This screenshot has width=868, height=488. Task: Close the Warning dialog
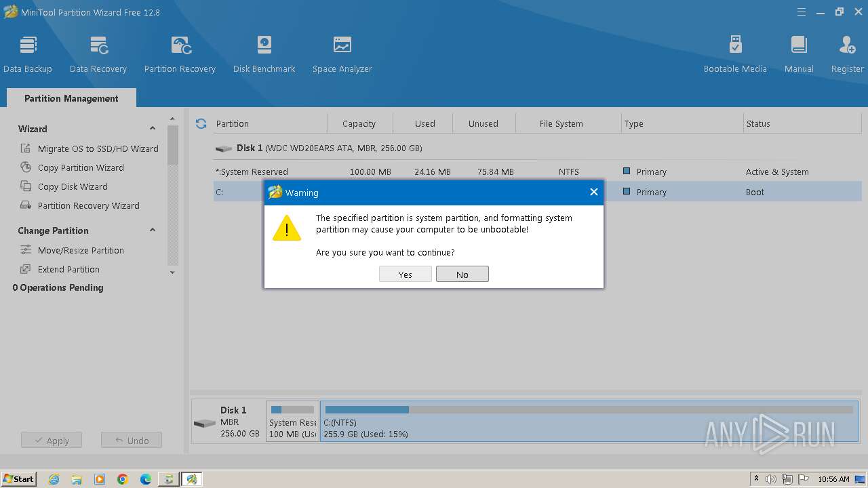point(593,192)
